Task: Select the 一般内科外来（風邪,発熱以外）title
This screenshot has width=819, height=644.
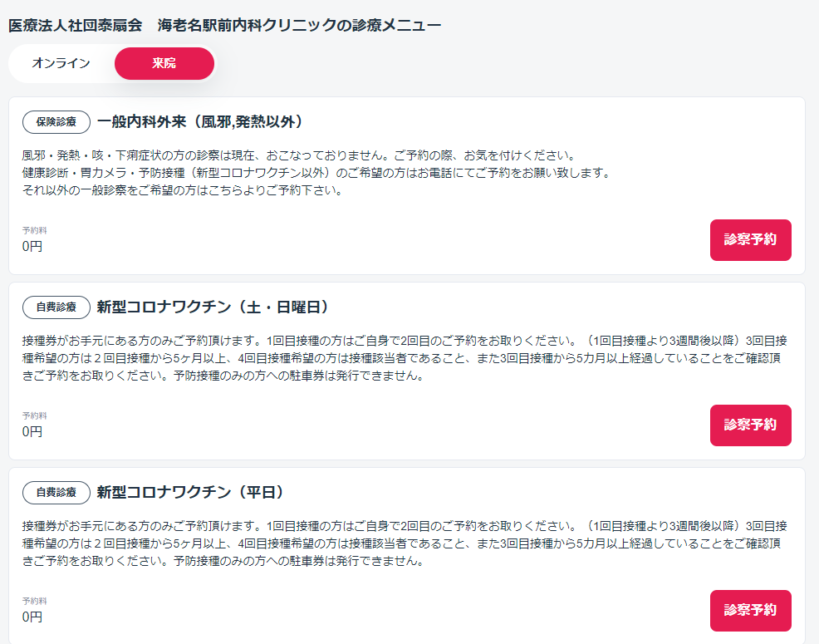Action: (x=199, y=122)
